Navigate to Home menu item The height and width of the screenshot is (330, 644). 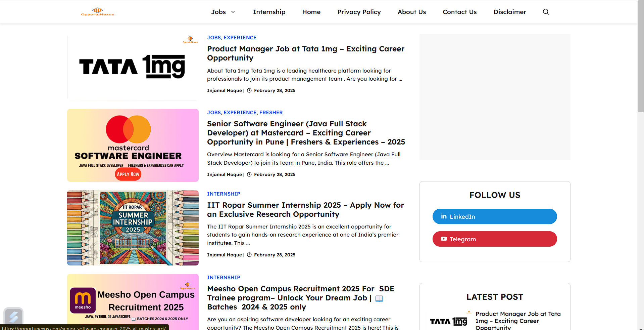311,12
